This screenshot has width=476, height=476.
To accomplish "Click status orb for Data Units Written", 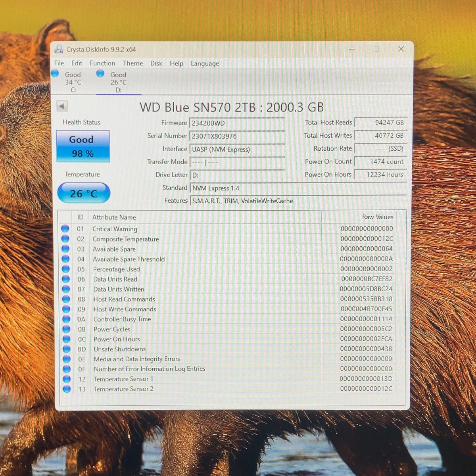I will pyautogui.click(x=66, y=289).
